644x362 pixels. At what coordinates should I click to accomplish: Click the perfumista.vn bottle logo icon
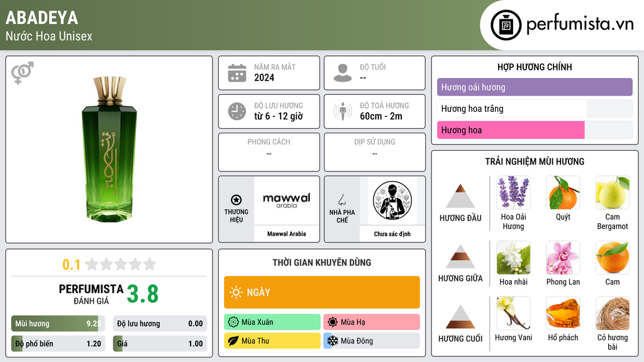tap(506, 25)
